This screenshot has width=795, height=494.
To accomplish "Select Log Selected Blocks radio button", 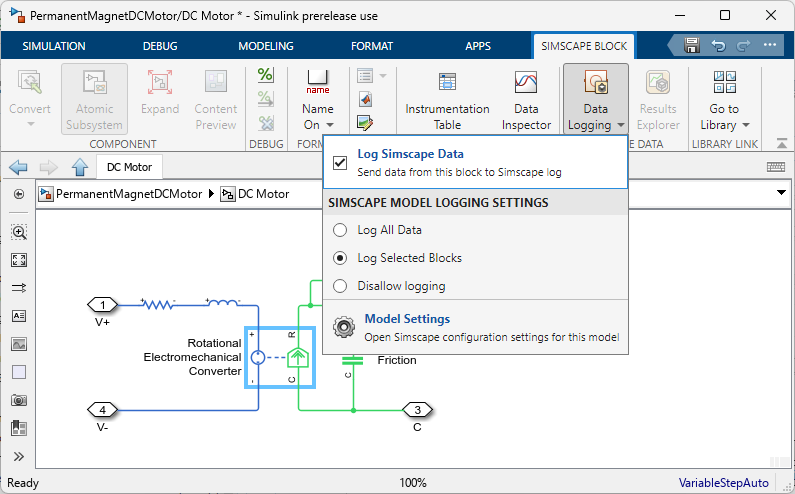I will [x=340, y=258].
